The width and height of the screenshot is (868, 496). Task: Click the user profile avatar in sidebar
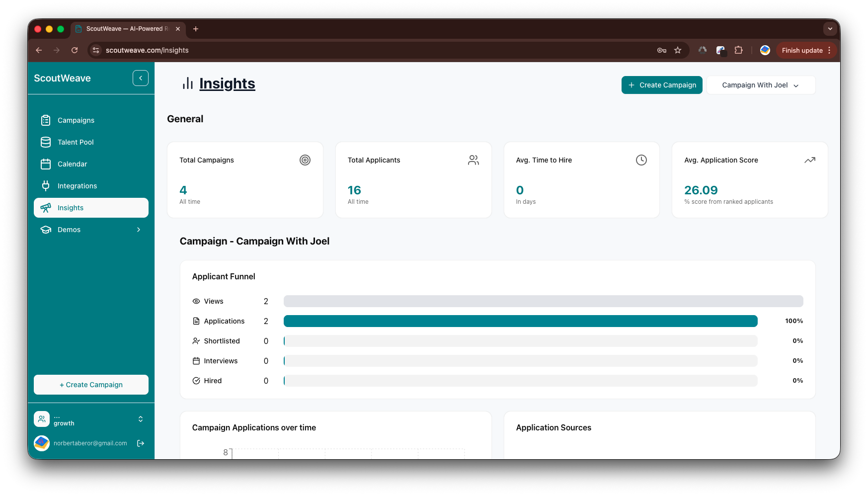tap(42, 443)
